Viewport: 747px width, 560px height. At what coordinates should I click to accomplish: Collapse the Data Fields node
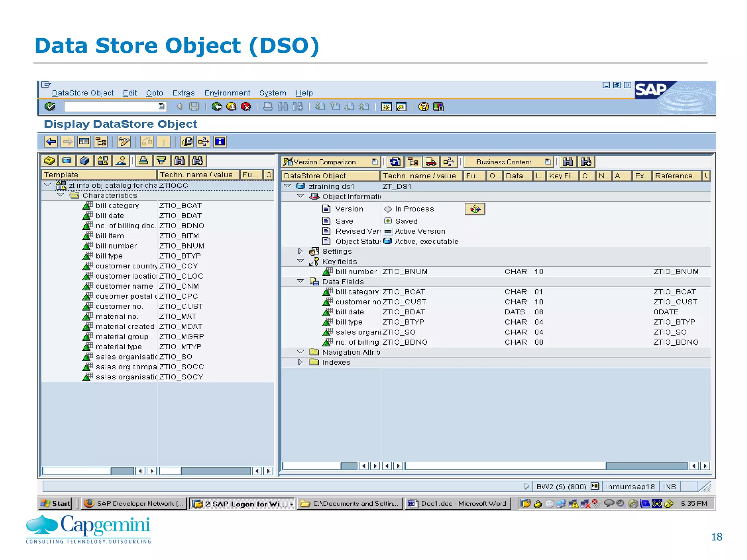301,281
